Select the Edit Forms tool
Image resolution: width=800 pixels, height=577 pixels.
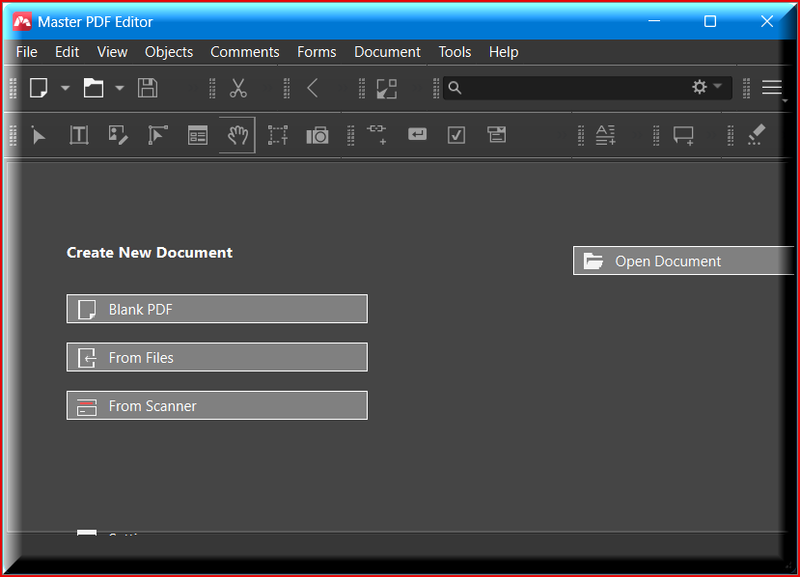[x=197, y=136]
